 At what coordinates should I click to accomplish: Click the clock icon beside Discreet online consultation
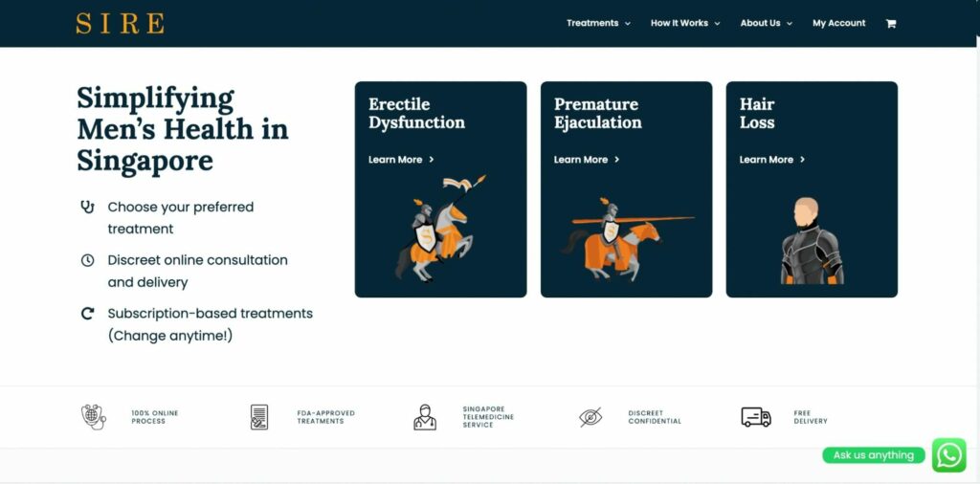click(87, 260)
